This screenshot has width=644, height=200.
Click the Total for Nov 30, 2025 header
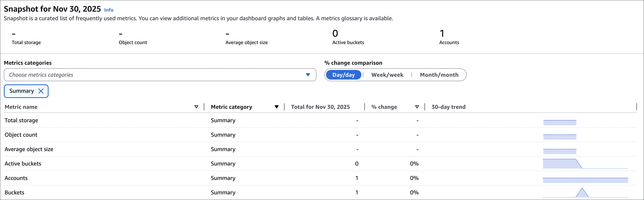point(320,107)
